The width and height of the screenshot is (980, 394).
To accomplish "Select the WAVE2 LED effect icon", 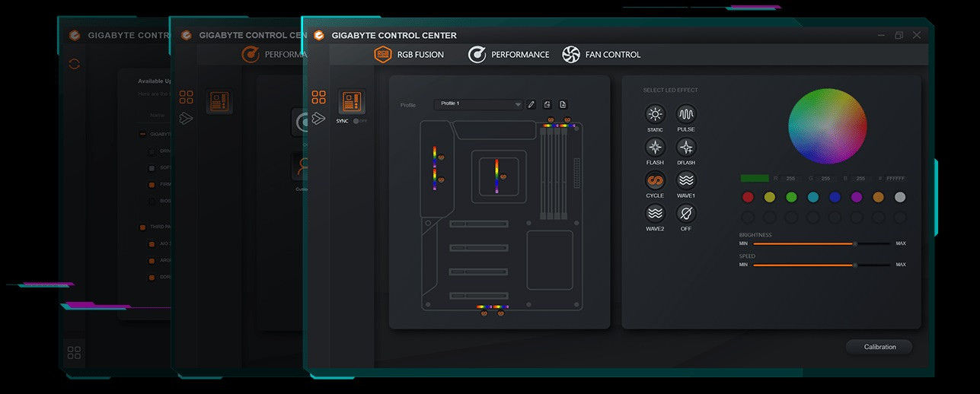I will pyautogui.click(x=655, y=214).
